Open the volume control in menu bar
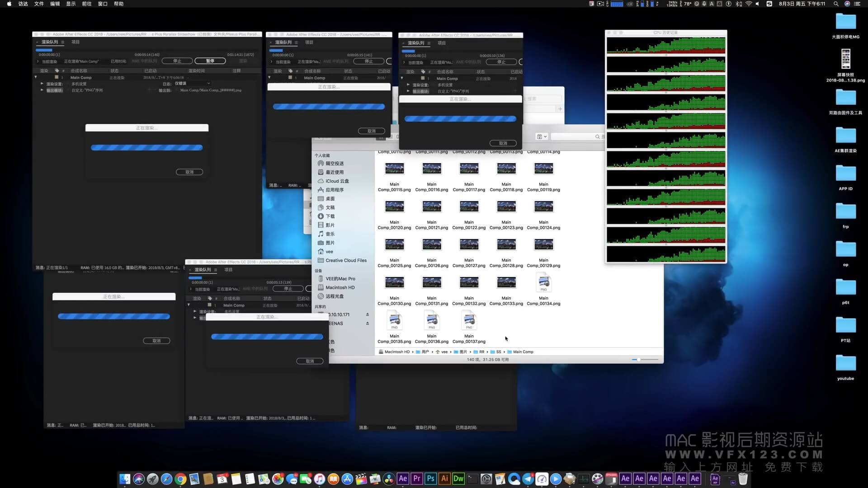Viewport: 868px width, 488px height. coord(758,4)
